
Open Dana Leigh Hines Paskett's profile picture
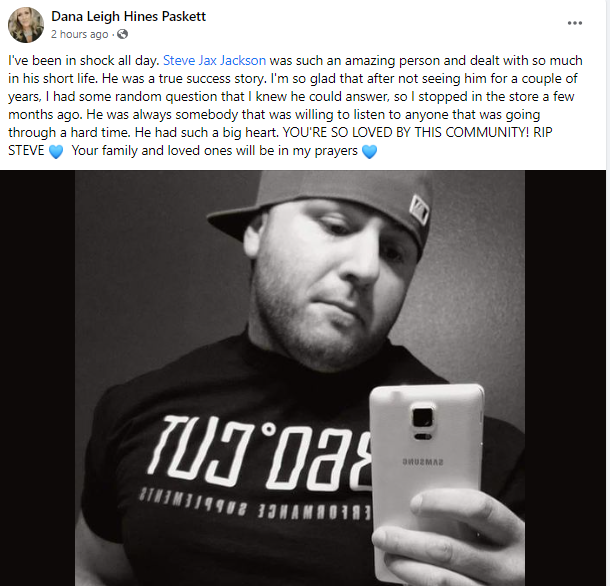click(26, 25)
